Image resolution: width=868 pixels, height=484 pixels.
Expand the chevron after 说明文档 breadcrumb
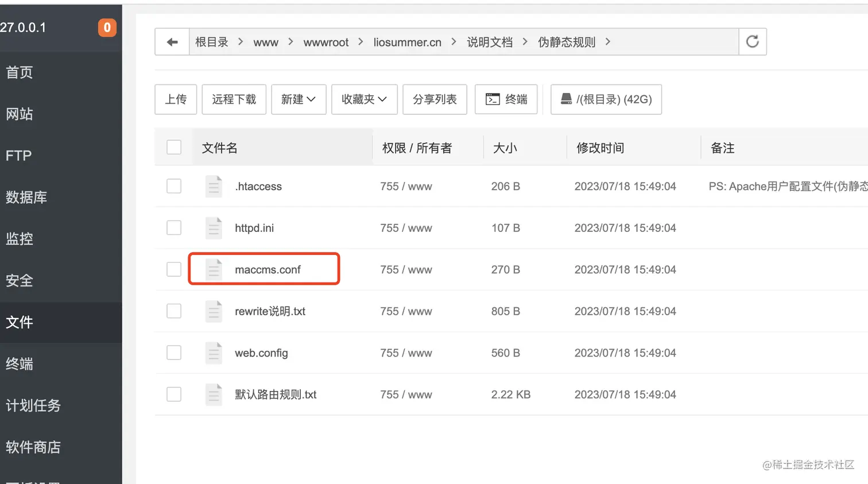pyautogui.click(x=525, y=42)
